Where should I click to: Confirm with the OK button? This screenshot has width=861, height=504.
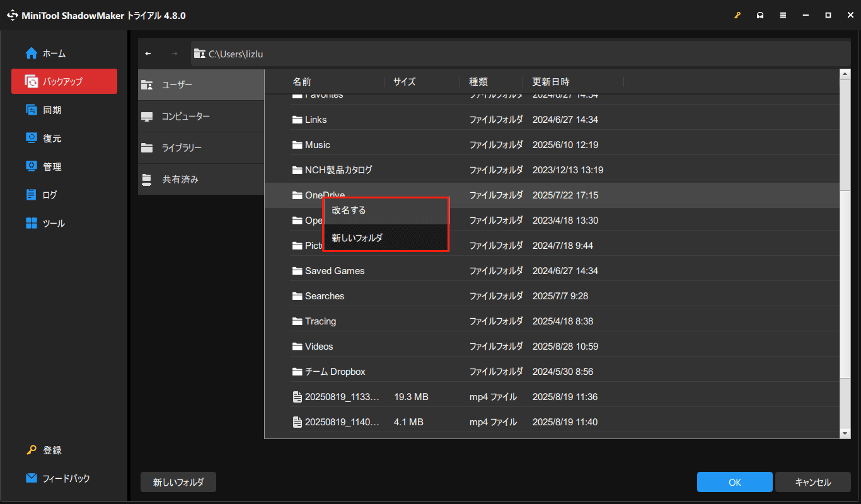735,482
